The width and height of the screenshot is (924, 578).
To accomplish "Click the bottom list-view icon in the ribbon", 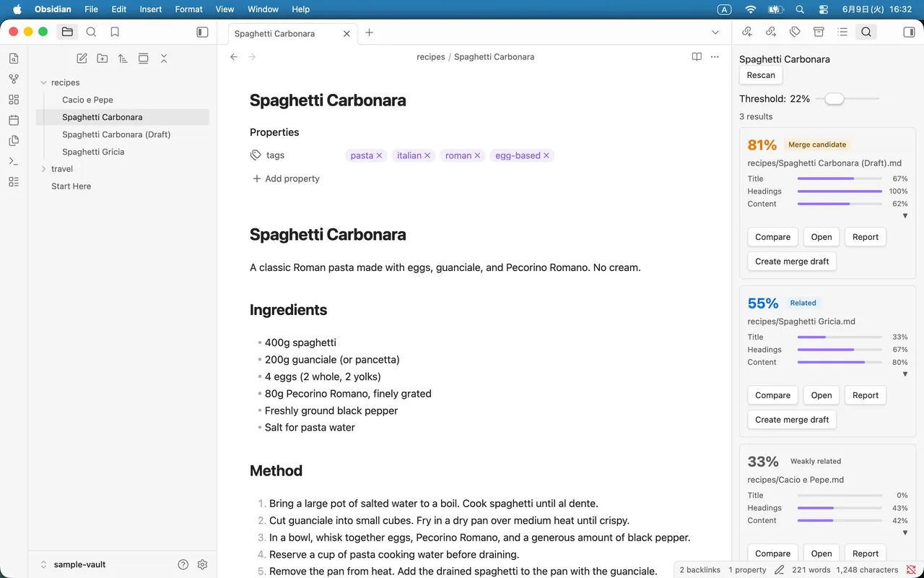I will (14, 182).
